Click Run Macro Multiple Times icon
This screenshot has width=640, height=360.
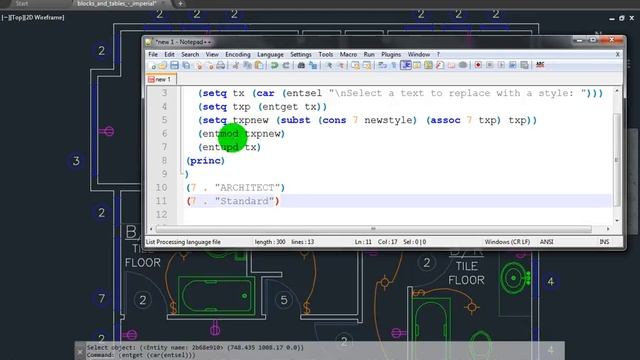(x=513, y=65)
